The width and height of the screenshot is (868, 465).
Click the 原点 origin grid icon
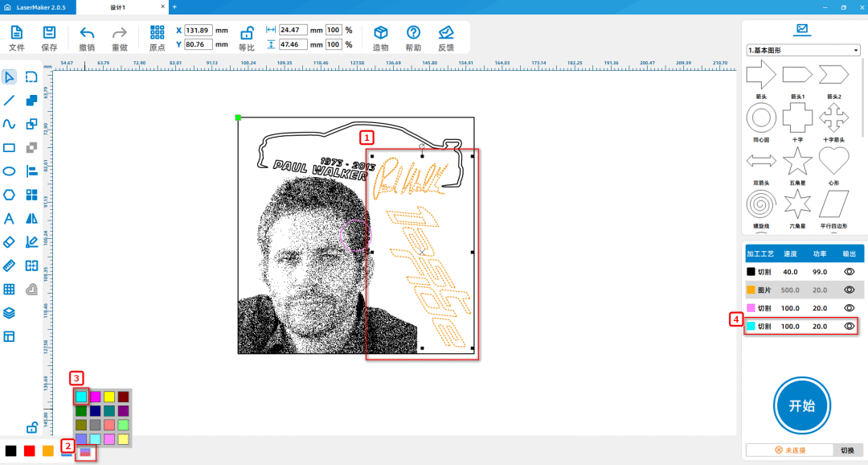tap(158, 33)
